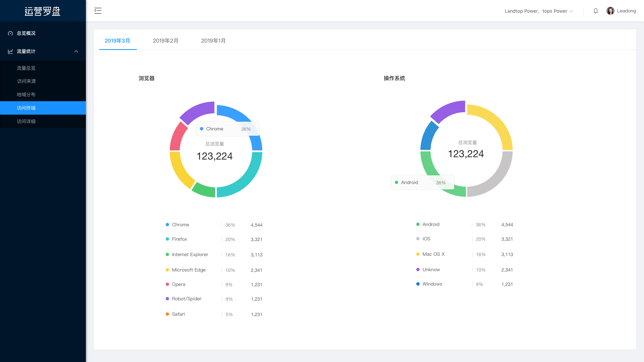This screenshot has width=644, height=362.
Task: Switch to the 2019年2月 tab
Action: (166, 41)
